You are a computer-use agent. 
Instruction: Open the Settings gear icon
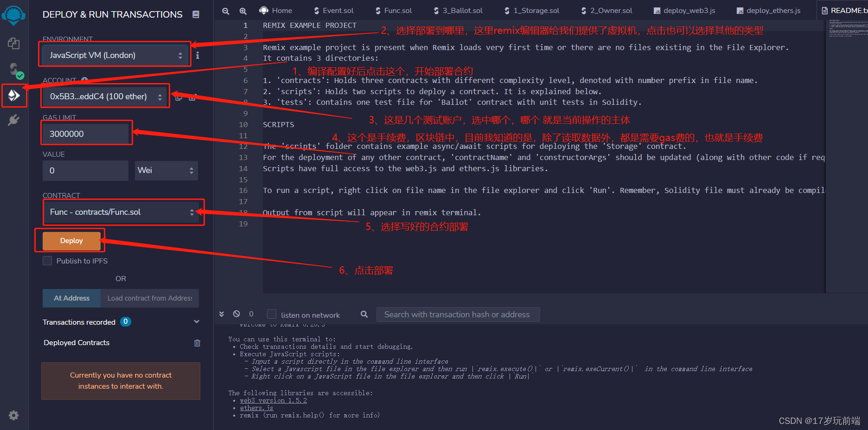(x=13, y=415)
